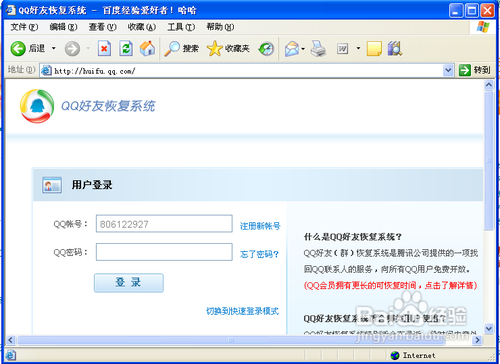
Task: Close the browser window
Action: (488, 11)
